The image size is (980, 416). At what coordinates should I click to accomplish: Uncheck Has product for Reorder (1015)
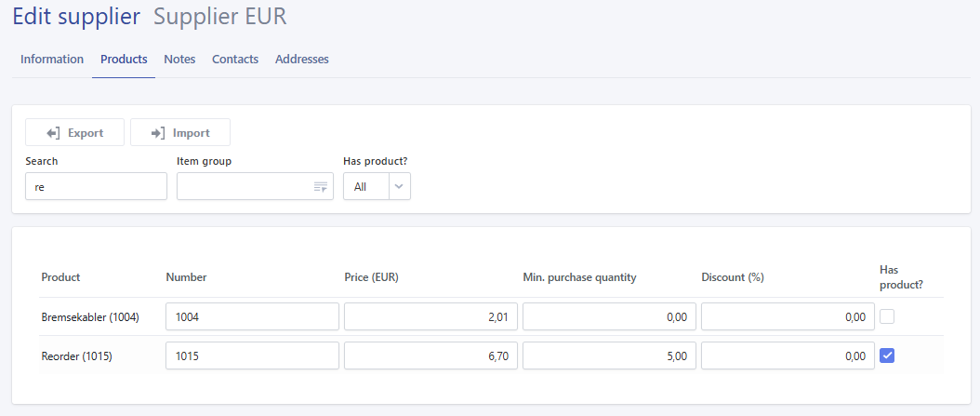[x=887, y=356]
